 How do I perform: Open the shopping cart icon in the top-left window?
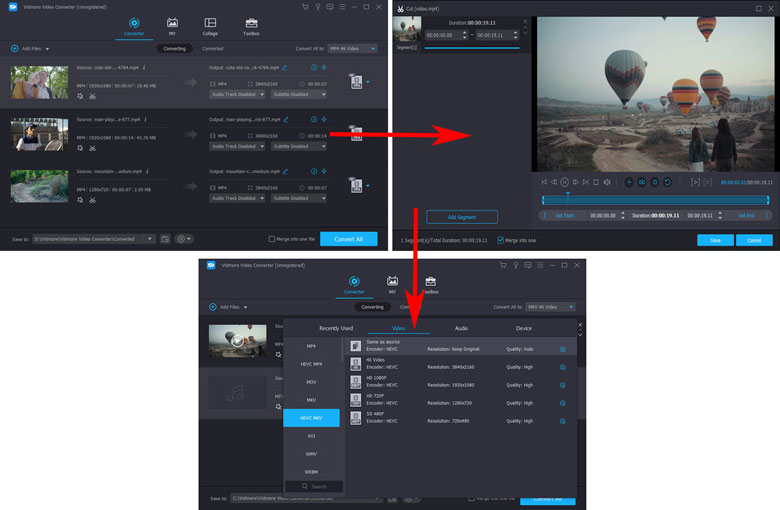click(x=305, y=7)
